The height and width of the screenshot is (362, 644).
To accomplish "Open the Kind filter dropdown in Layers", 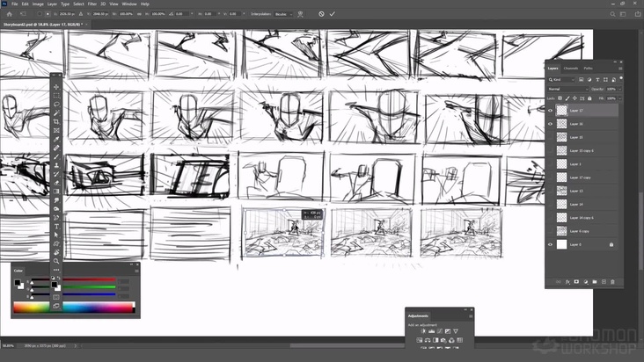I will click(561, 80).
